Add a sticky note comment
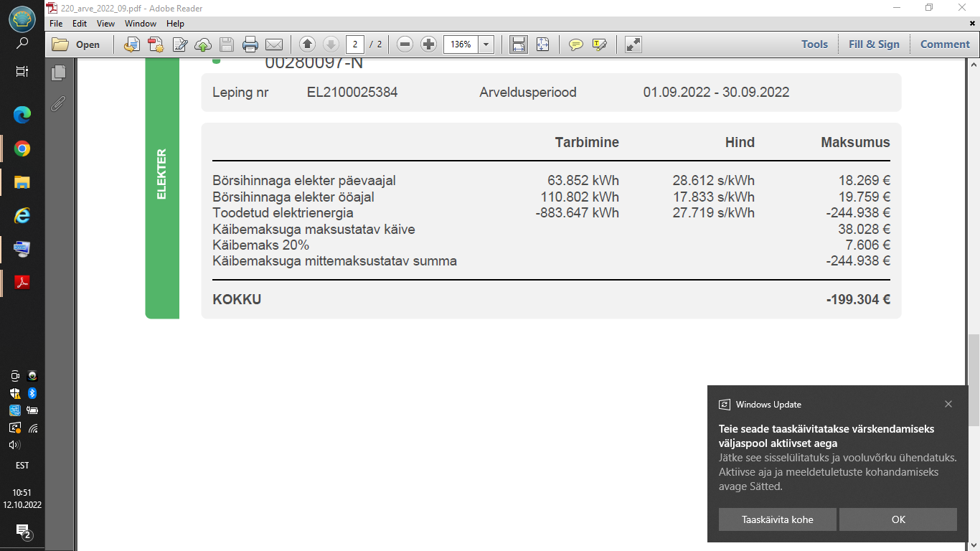Screen dimensions: 980x551 click(x=575, y=44)
